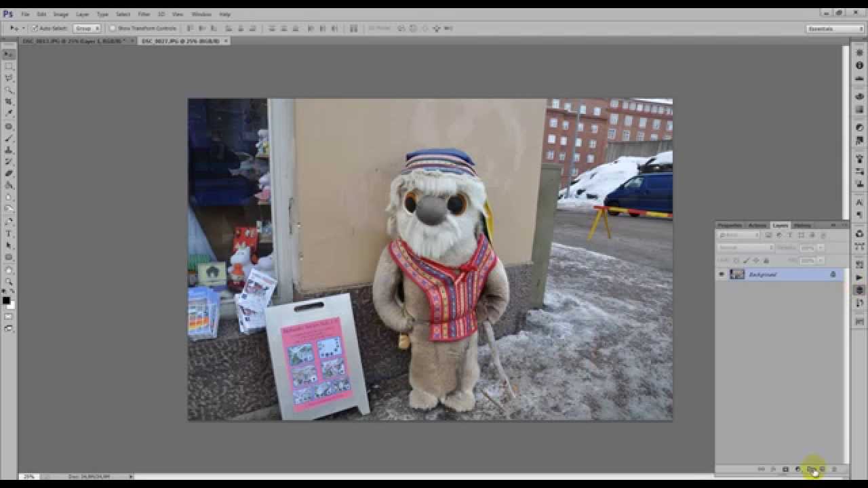Enable Show Transform Controls checkbox
Image resolution: width=868 pixels, height=488 pixels.
point(113,28)
